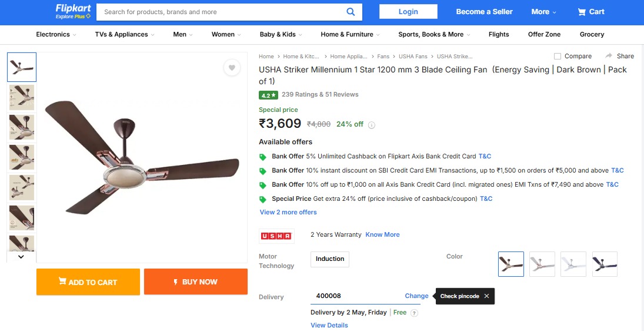The width and height of the screenshot is (644, 331).
Task: Close the Check pincode tooltip
Action: tap(486, 296)
